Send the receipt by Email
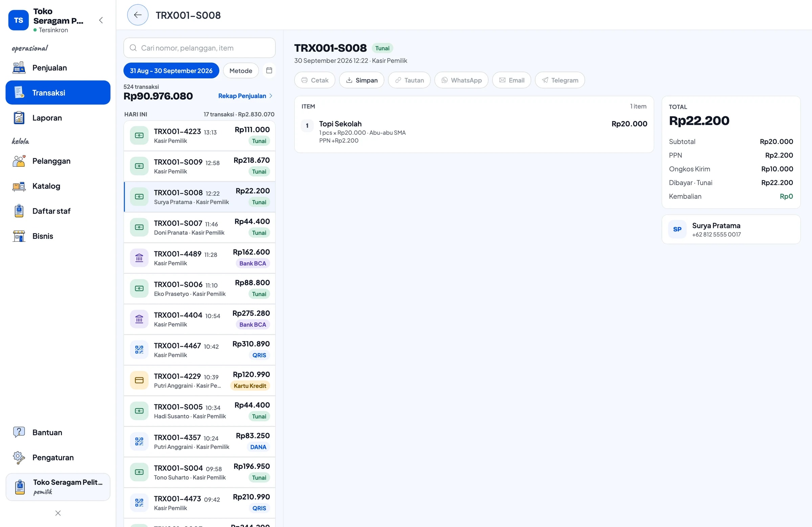This screenshot has height=527, width=812. (512, 80)
